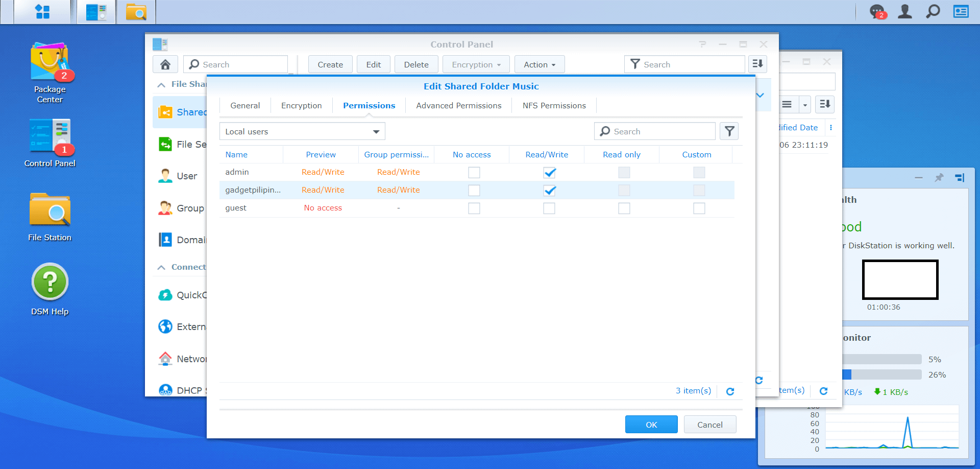Check Custom for guest
This screenshot has height=469, width=980.
[x=699, y=208]
